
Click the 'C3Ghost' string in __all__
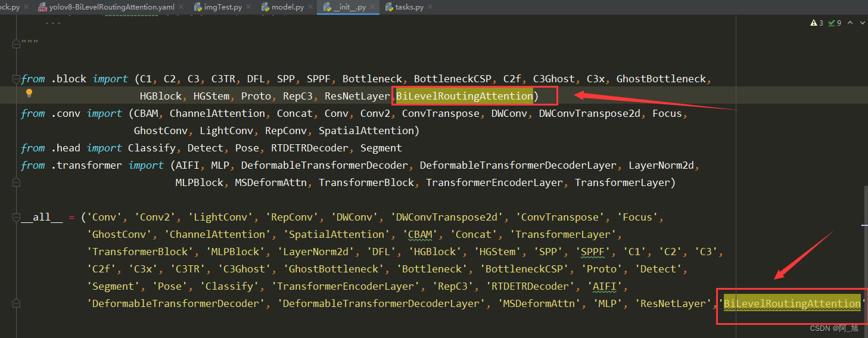click(x=244, y=269)
